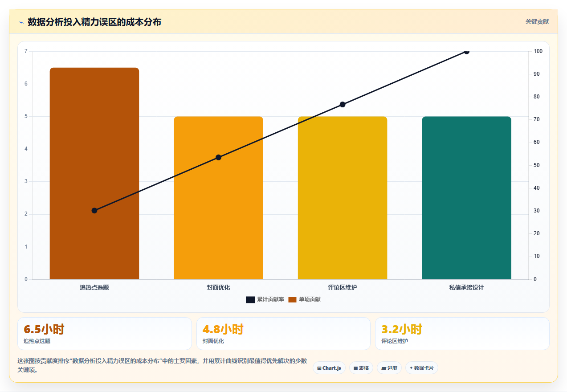Toggle the 单项贡献 legend entry
The image size is (567, 392).
(304, 299)
